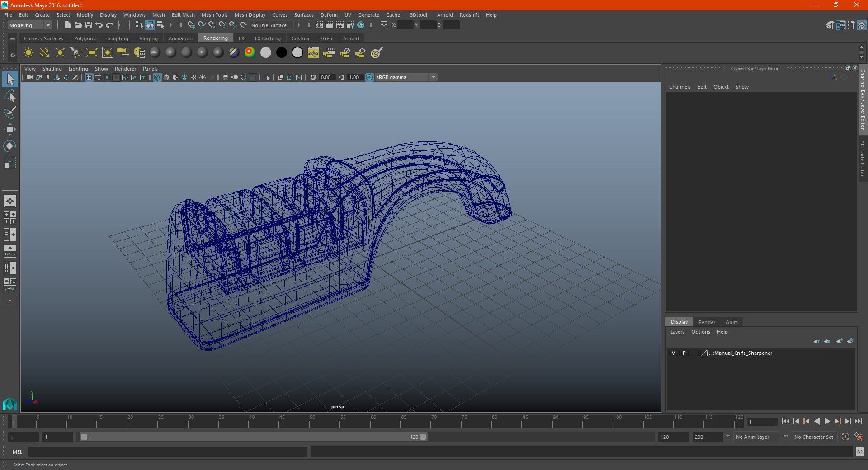Undo the last action

(99, 25)
